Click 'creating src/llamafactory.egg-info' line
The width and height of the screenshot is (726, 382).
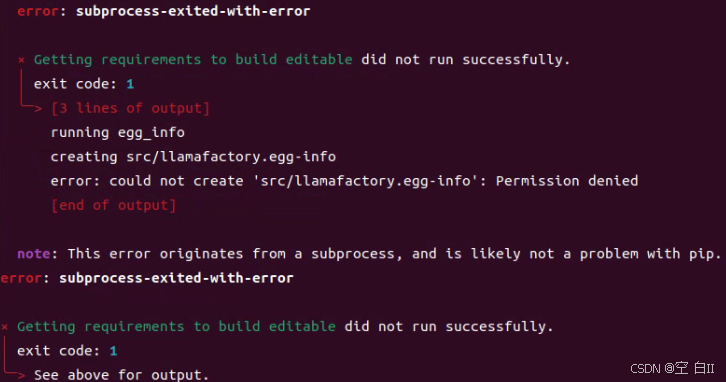click(193, 157)
